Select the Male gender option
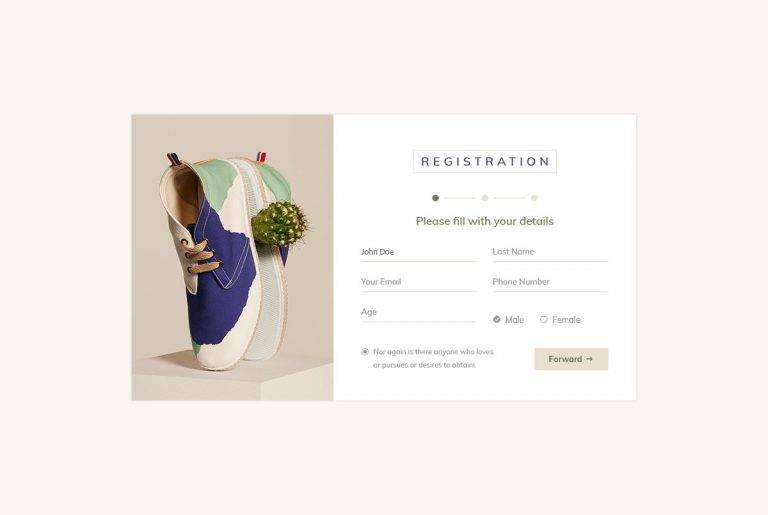 (497, 320)
